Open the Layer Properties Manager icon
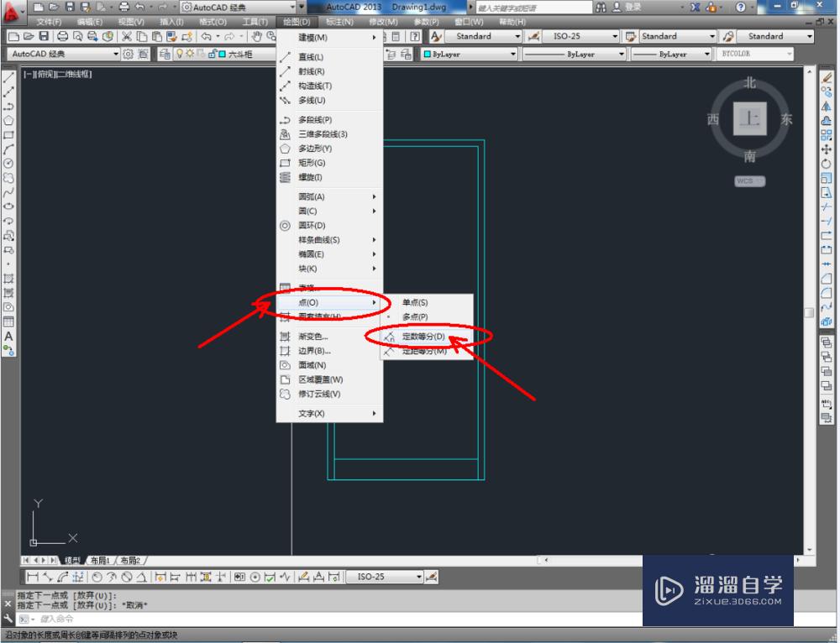The width and height of the screenshot is (840, 643). pos(165,54)
